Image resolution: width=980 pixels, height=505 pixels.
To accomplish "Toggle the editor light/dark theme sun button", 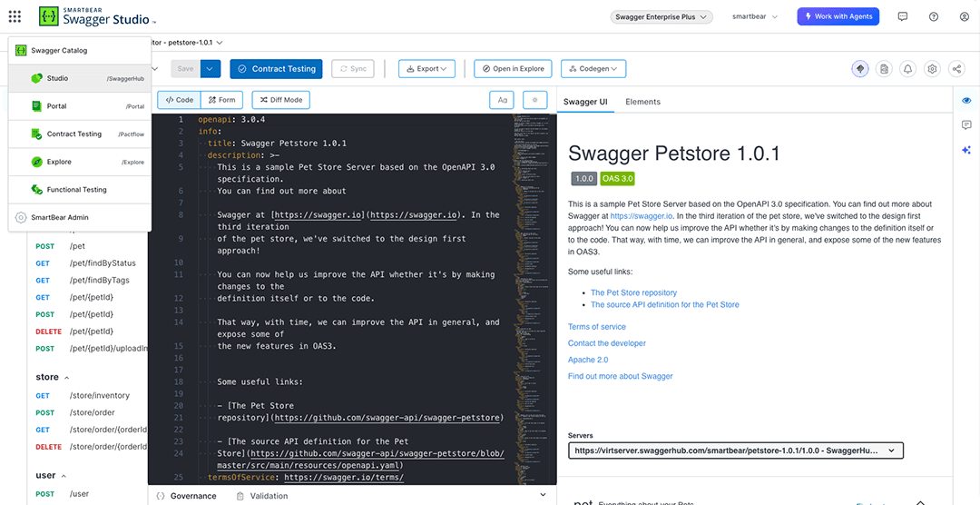I will click(x=535, y=100).
